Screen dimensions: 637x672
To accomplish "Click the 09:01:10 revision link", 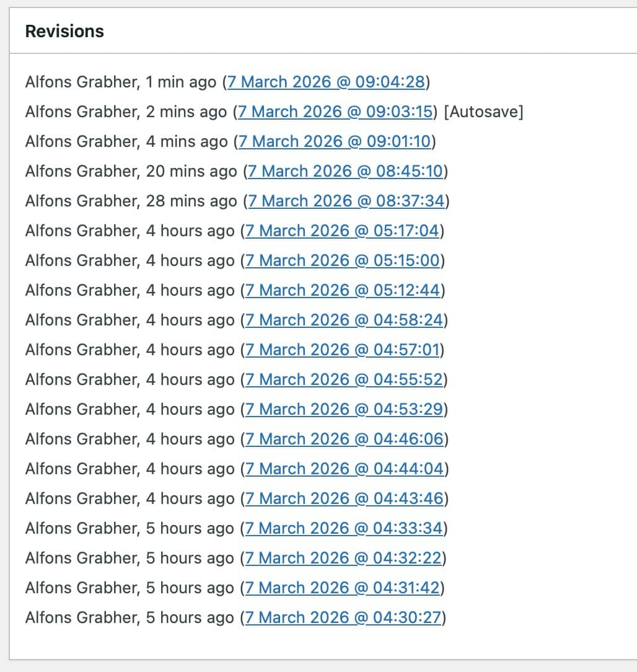I will pos(335,141).
